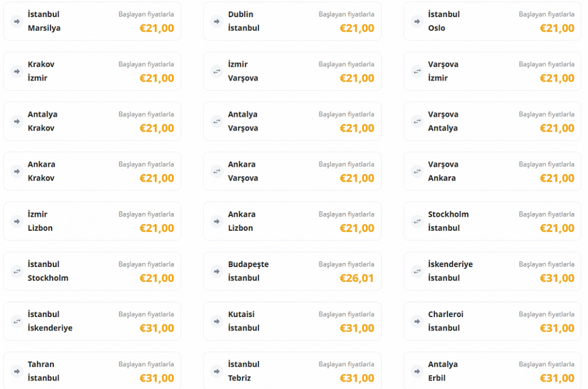Image resolution: width=588 pixels, height=389 pixels.
Task: Open the İstanbul to Stockholm deal card
Action: (x=92, y=271)
